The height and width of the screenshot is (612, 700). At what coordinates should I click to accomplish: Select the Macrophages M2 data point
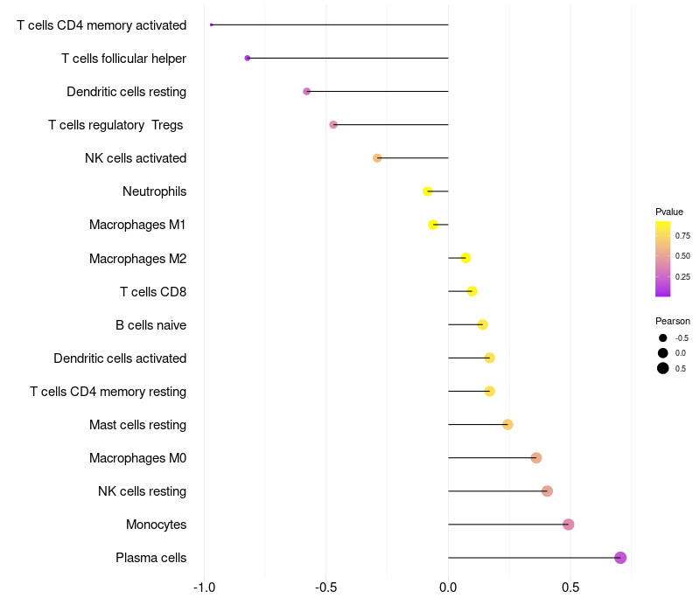(465, 258)
